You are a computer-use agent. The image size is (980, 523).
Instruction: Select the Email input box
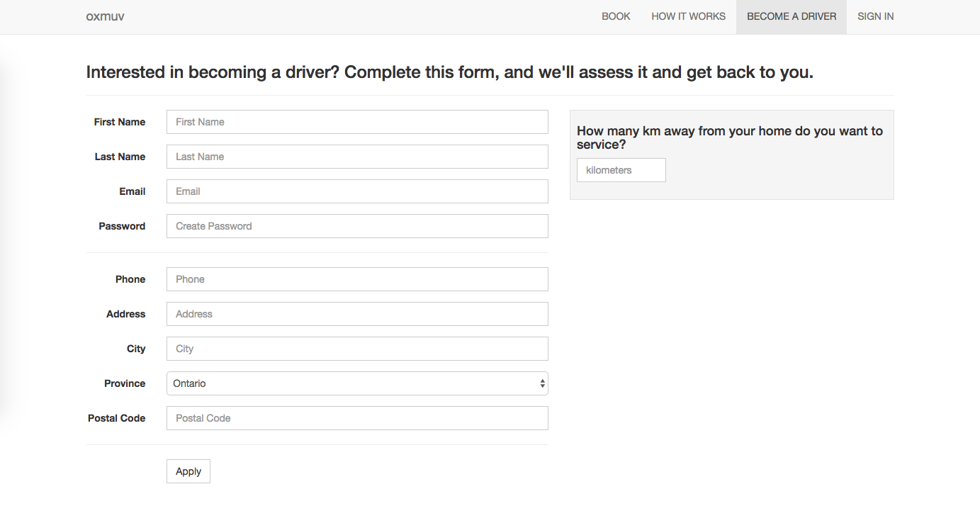[x=357, y=191]
